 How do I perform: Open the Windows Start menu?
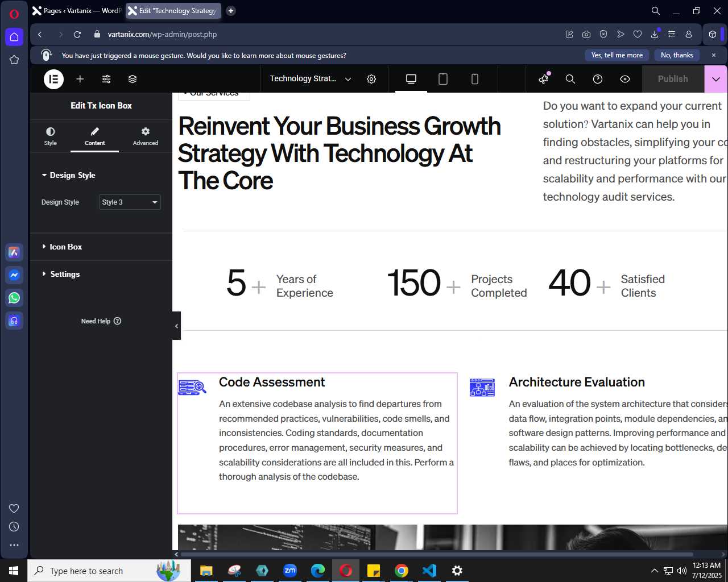14,571
